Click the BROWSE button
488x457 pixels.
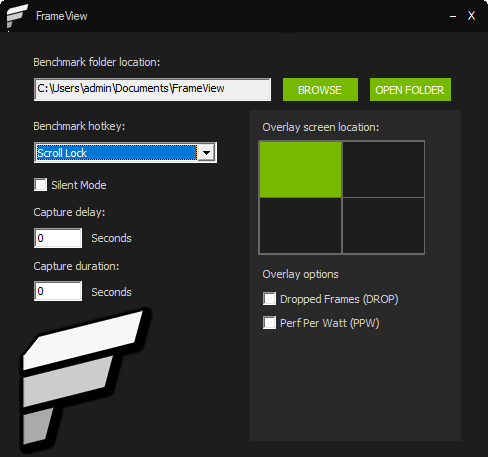(320, 90)
